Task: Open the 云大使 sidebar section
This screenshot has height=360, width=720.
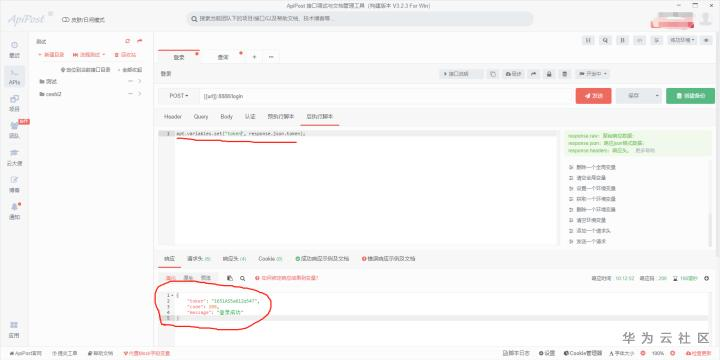Action: pyautogui.click(x=14, y=158)
